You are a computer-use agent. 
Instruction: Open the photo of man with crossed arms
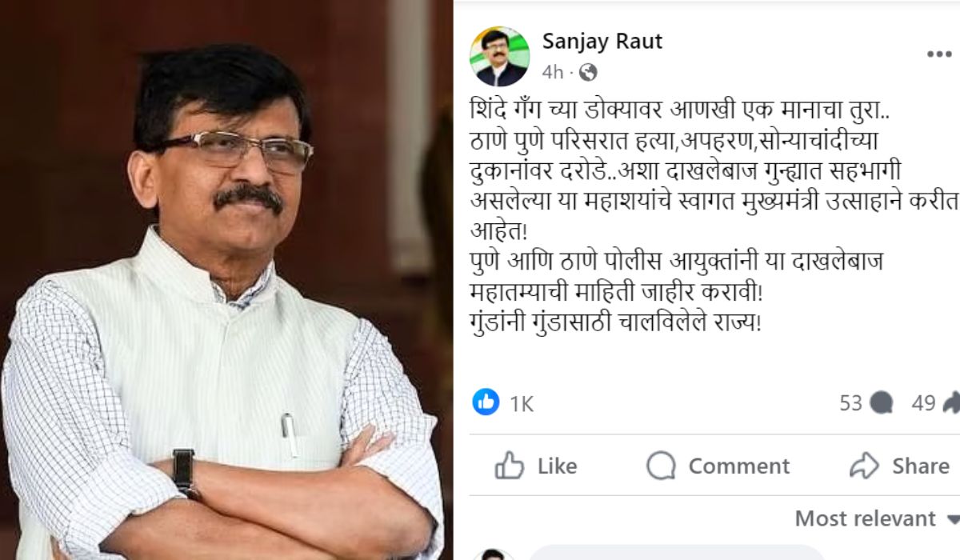(x=226, y=280)
